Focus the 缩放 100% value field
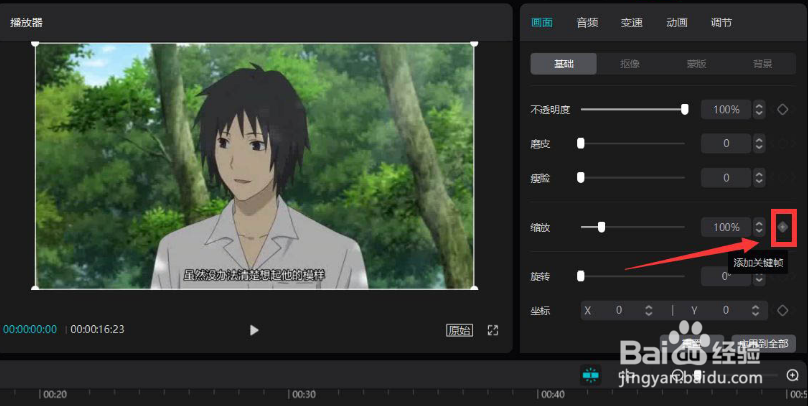The height and width of the screenshot is (406, 808). point(726,227)
